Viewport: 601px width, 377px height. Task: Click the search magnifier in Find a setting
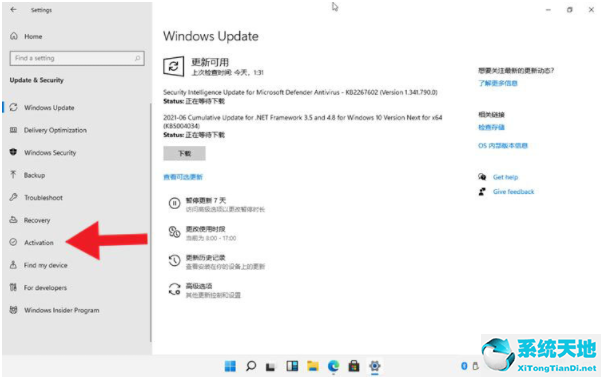pos(137,58)
